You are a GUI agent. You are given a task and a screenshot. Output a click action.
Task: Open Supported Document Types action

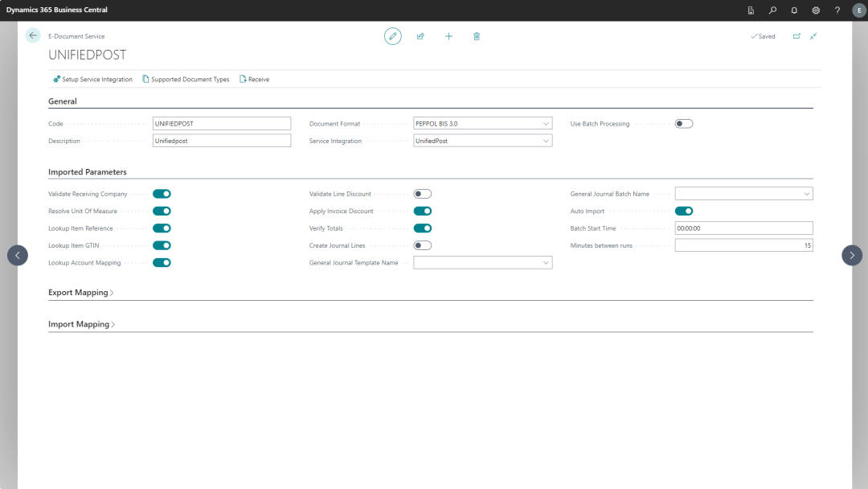[186, 80]
